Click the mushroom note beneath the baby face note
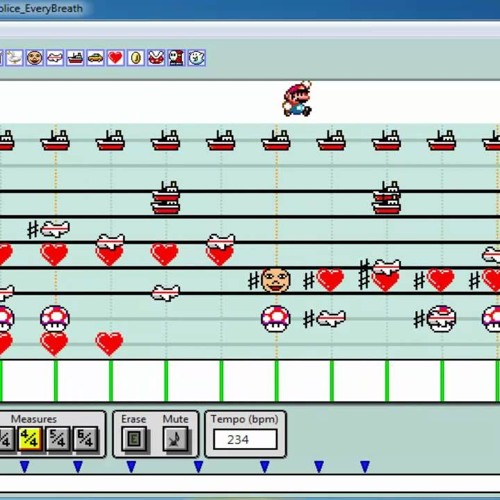Screen dimensions: 500x500 click(276, 319)
